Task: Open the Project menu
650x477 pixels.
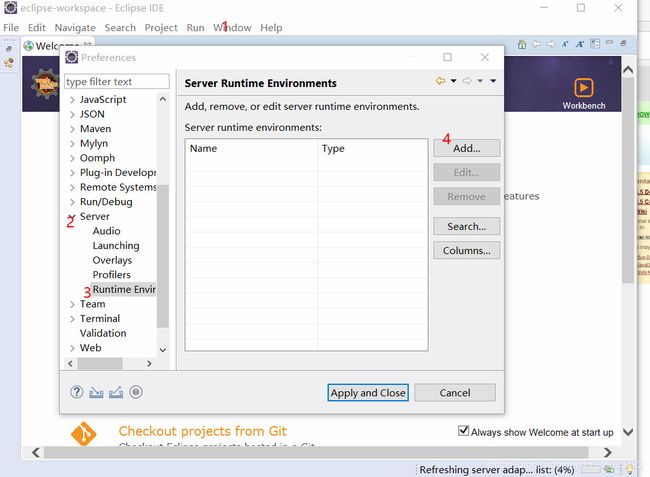Action: pyautogui.click(x=161, y=28)
